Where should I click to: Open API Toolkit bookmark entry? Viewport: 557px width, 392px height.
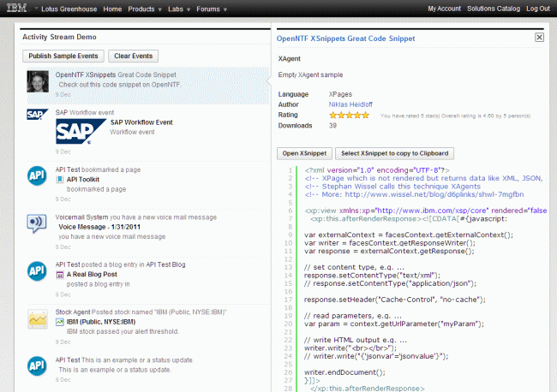tap(83, 180)
